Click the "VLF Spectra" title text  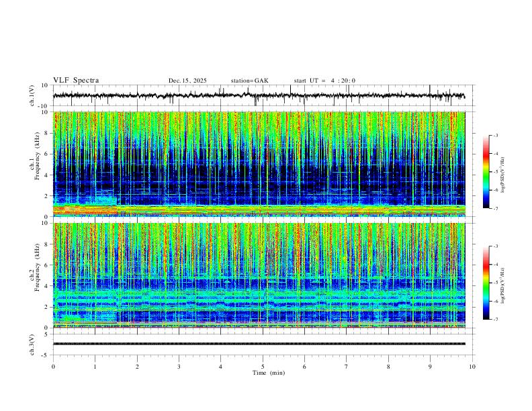76,81
